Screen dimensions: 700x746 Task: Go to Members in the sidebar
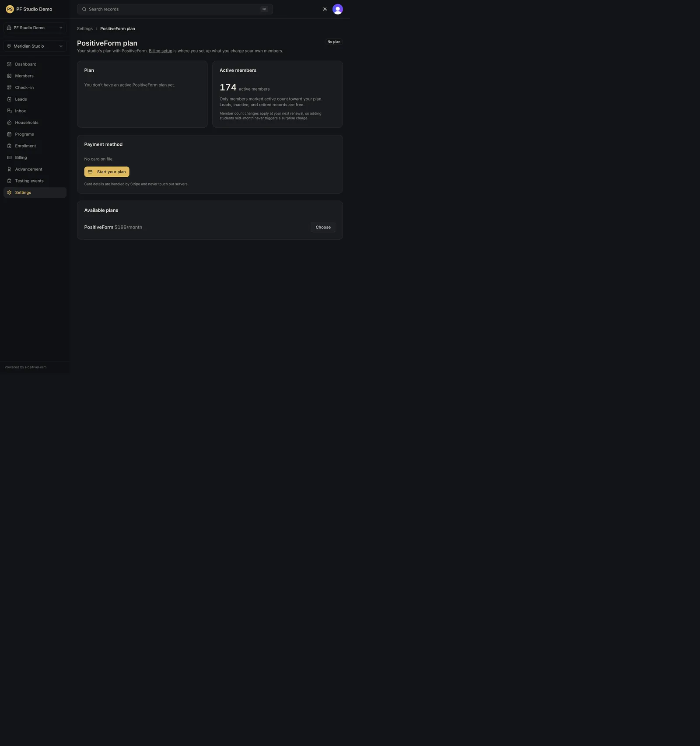coord(35,76)
